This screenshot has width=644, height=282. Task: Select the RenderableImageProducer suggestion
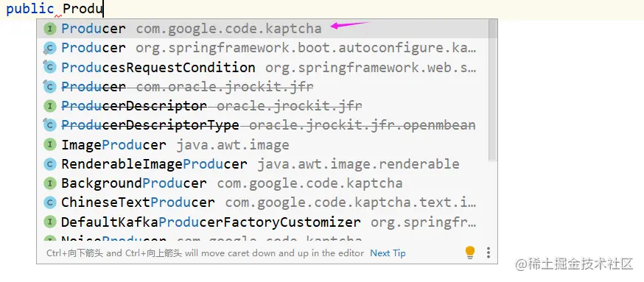[x=262, y=164]
